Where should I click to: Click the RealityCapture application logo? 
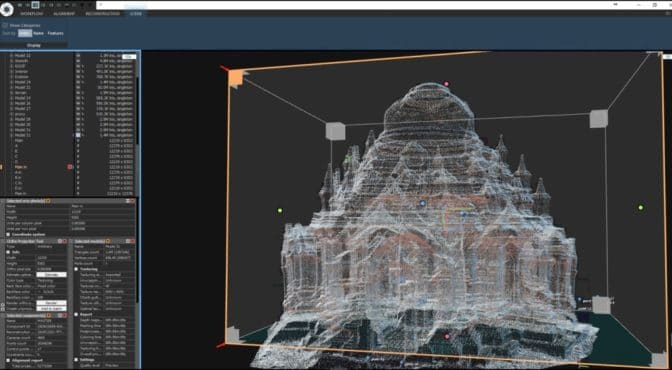point(6,9)
